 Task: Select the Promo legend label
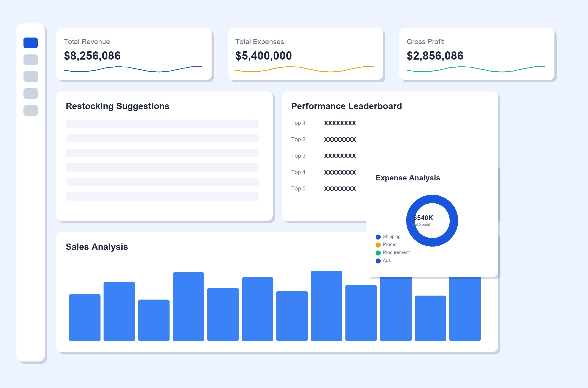[x=390, y=244]
